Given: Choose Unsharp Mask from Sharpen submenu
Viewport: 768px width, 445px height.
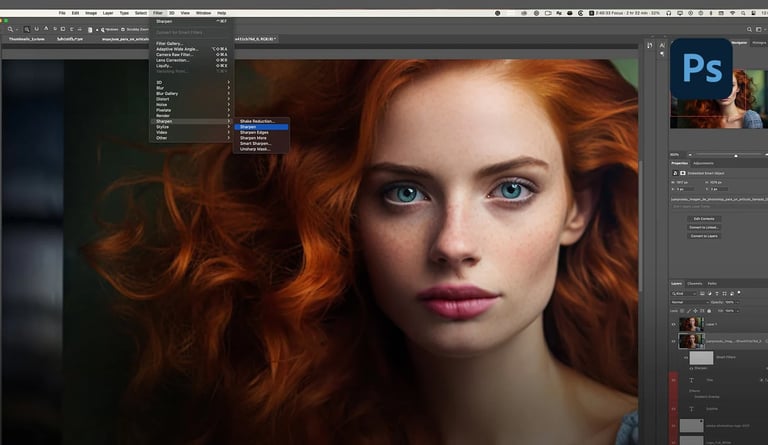Looking at the screenshot, I should coord(255,149).
